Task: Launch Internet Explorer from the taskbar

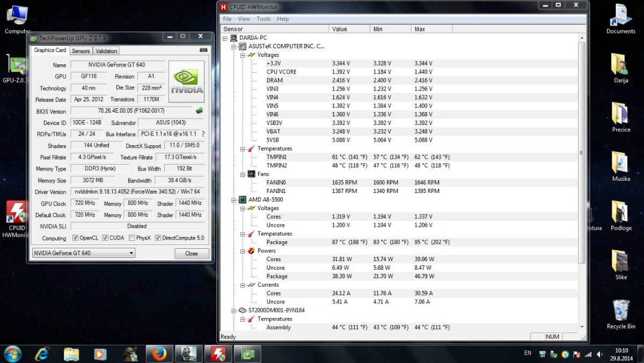Action: (42, 354)
